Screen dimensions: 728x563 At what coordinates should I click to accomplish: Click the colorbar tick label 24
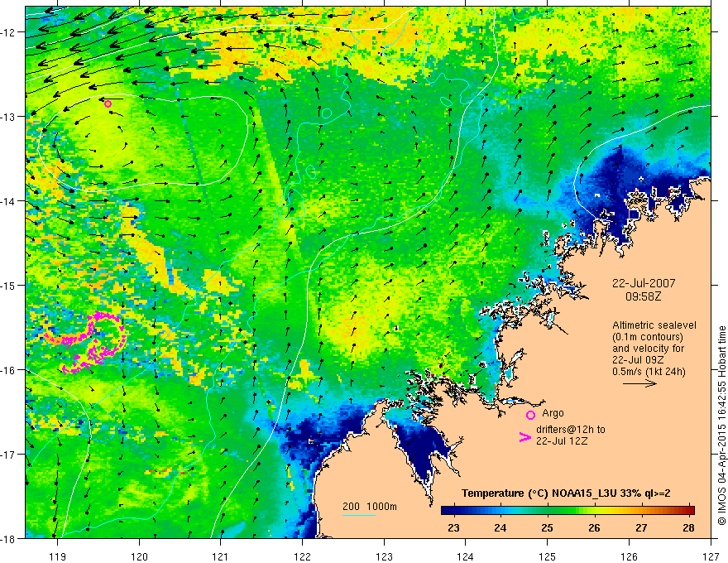[x=500, y=527]
